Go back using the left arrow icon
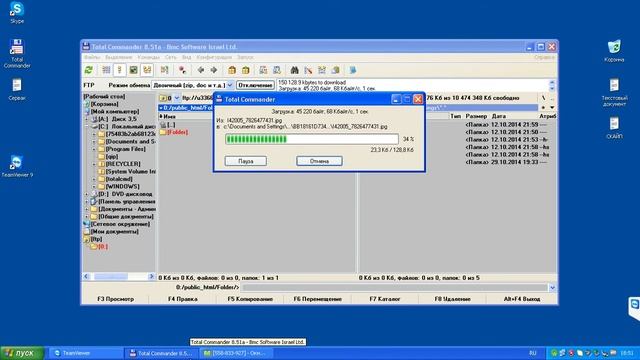The image size is (640, 360). click(200, 70)
